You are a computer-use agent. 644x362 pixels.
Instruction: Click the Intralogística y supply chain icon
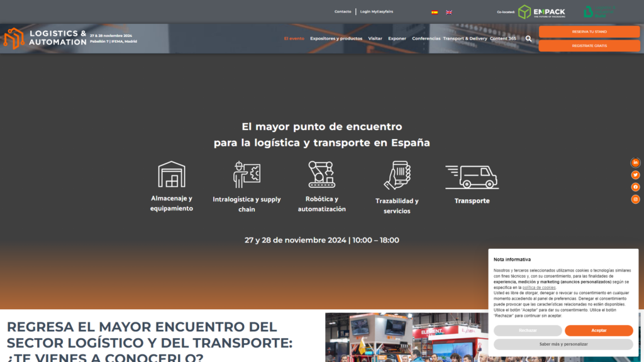coord(247,175)
